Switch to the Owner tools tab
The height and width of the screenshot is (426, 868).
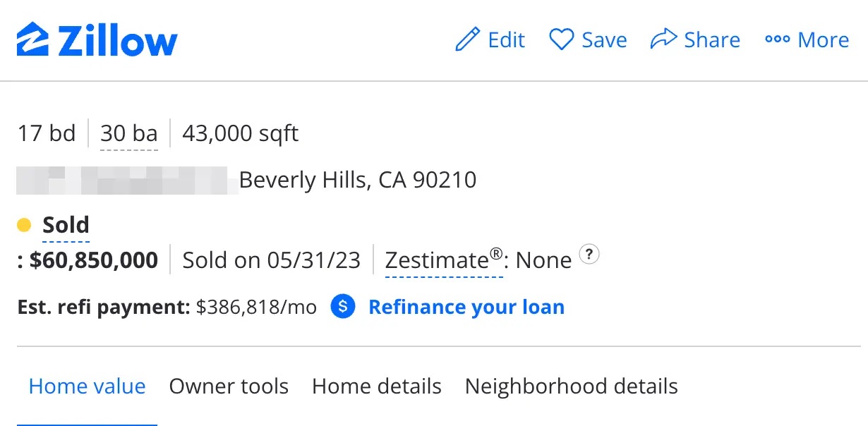[229, 387]
